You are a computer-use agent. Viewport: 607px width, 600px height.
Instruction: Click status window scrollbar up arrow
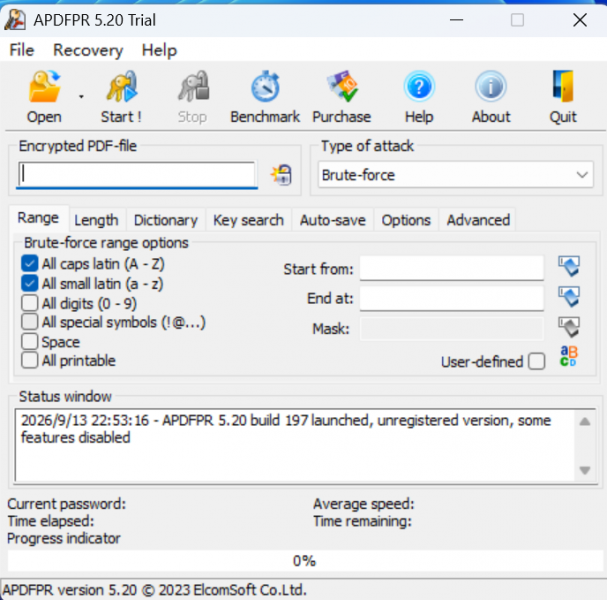(585, 422)
